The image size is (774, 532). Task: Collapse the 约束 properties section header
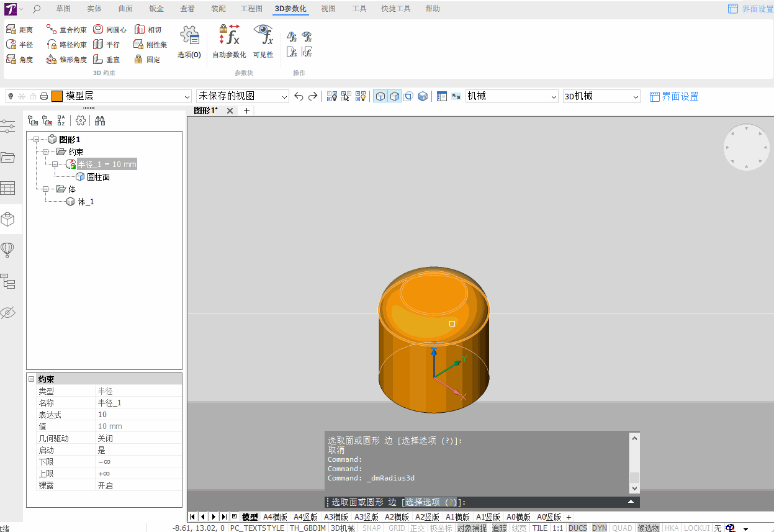click(x=30, y=379)
